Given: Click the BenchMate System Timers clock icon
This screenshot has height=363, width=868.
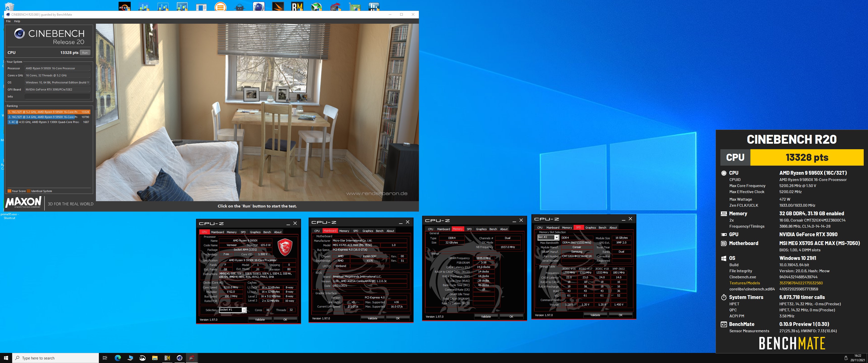Looking at the screenshot, I should 723,297.
